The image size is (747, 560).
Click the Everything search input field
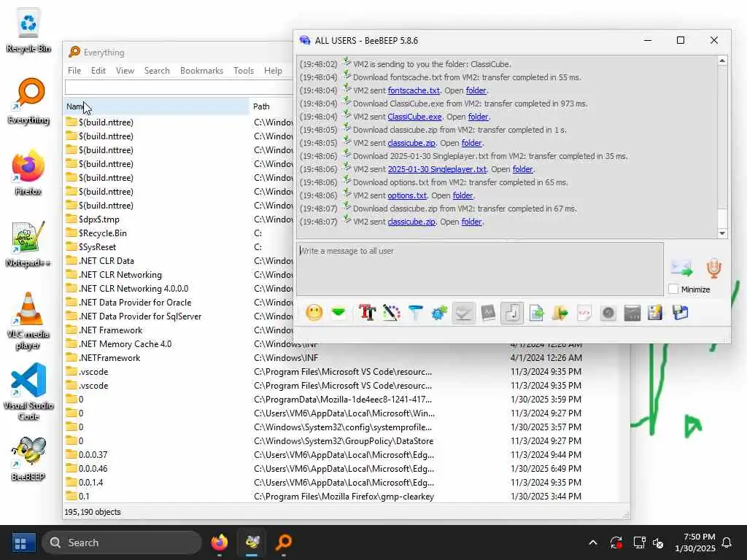pos(179,87)
